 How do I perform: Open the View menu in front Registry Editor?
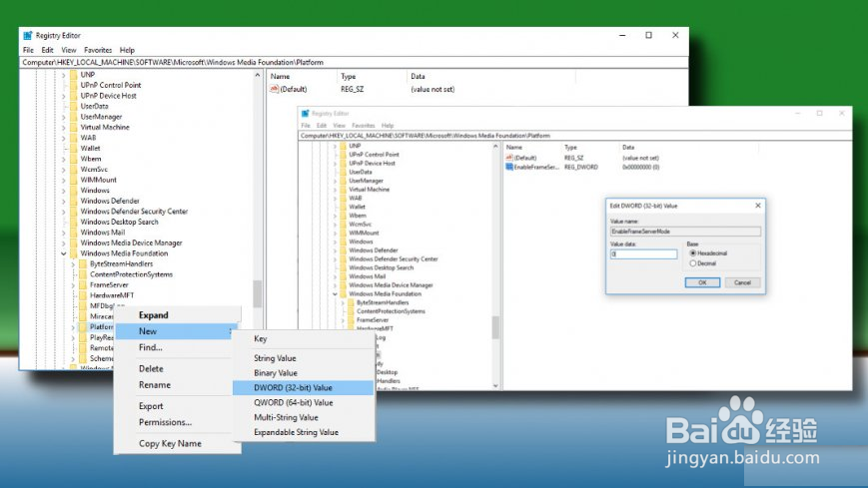(x=69, y=50)
